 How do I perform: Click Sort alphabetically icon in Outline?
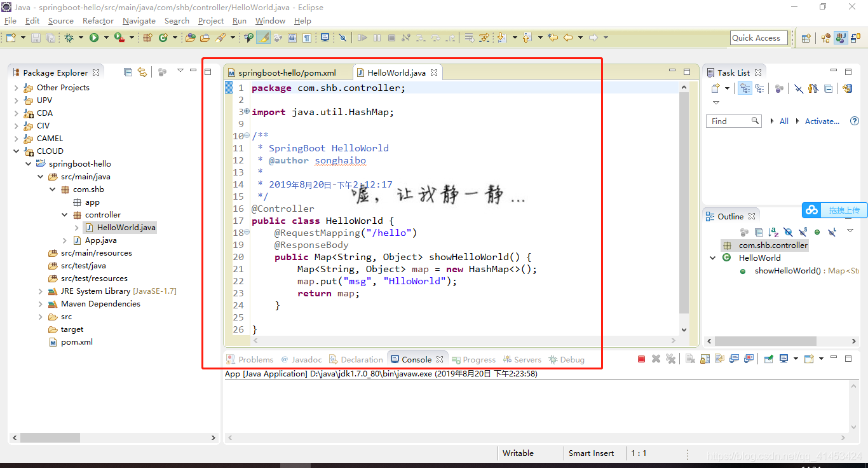pos(773,232)
